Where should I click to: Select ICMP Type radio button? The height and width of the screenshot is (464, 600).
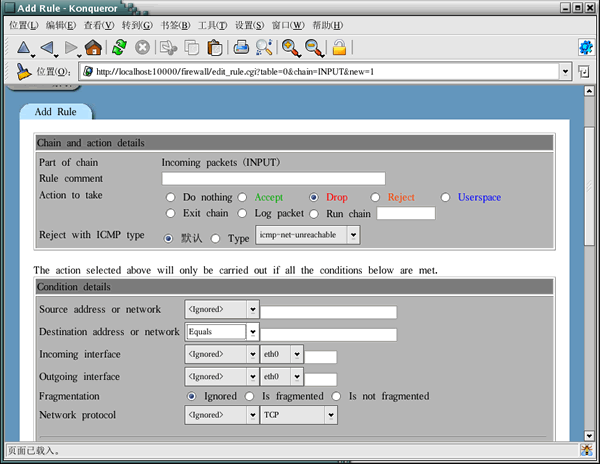[216, 239]
